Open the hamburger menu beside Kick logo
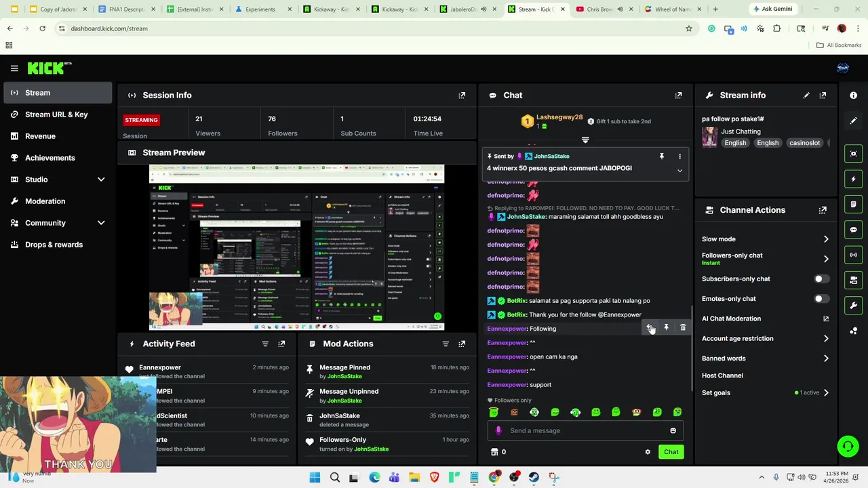Image resolution: width=868 pixels, height=488 pixels. click(14, 68)
